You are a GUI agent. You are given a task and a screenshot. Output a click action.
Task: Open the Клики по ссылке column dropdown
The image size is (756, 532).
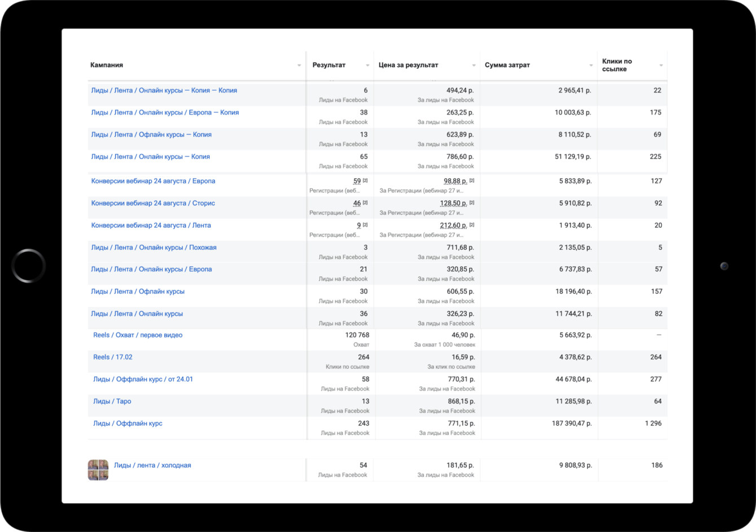[x=661, y=65]
